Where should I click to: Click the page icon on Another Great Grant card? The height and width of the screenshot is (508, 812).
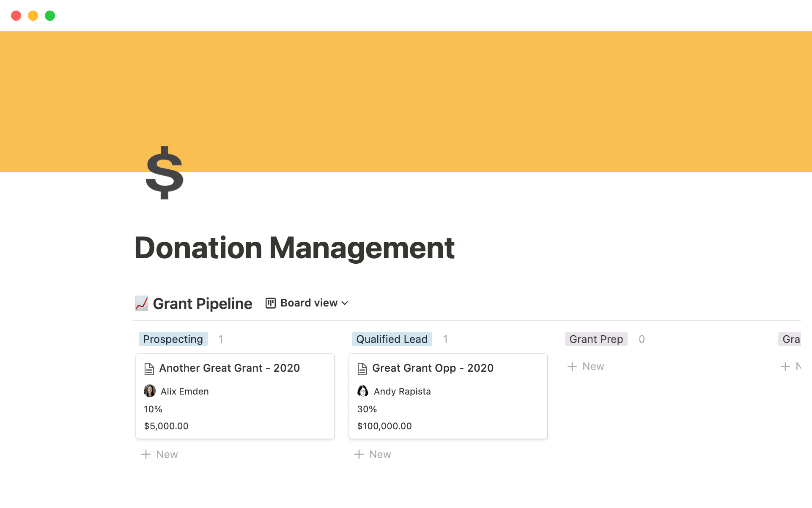coord(149,368)
